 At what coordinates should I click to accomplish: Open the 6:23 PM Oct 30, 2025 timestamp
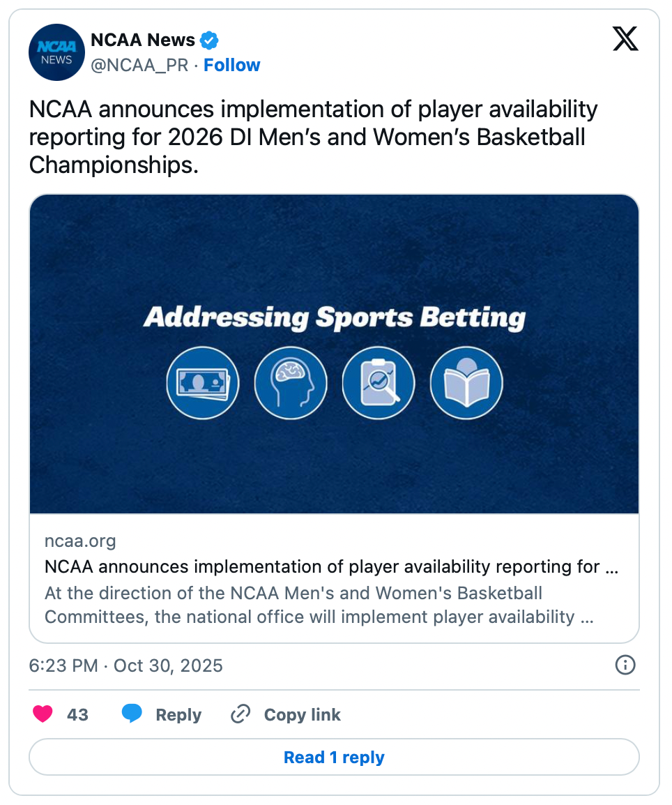pyautogui.click(x=125, y=665)
